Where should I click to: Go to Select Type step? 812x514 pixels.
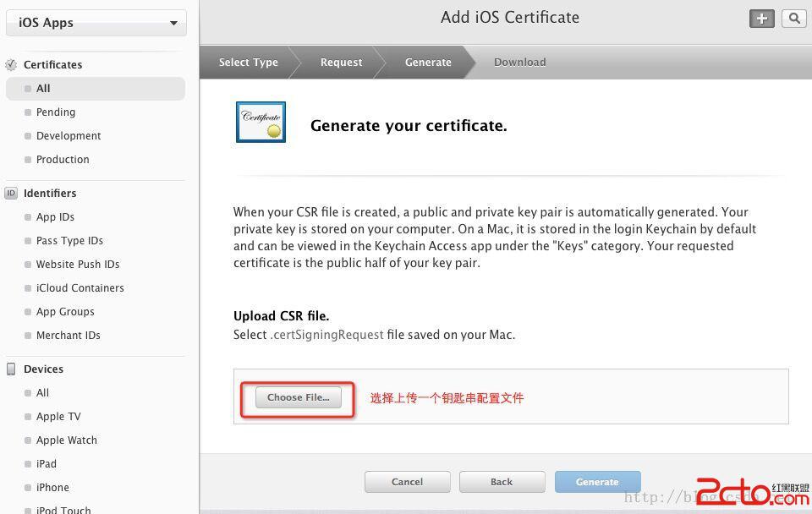pos(249,62)
